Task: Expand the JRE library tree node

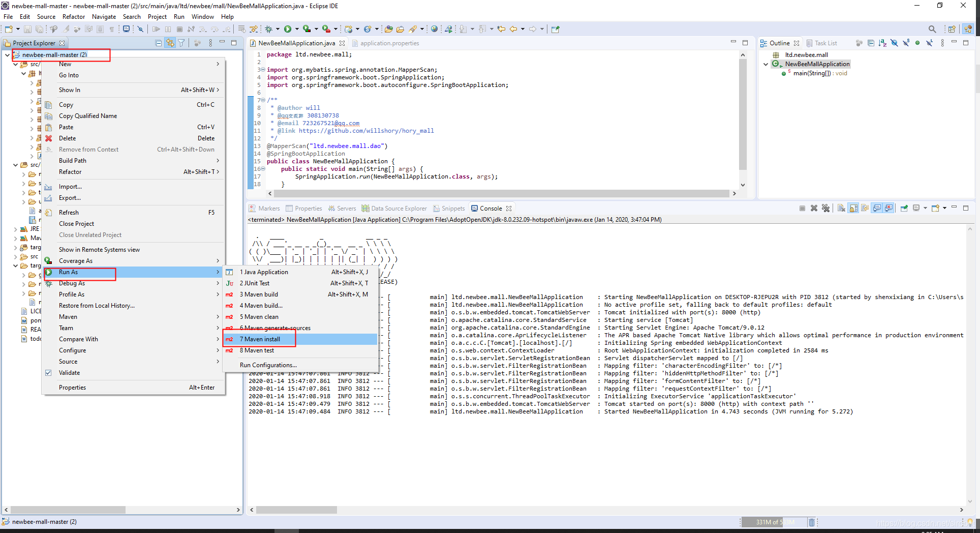Action: 15,229
